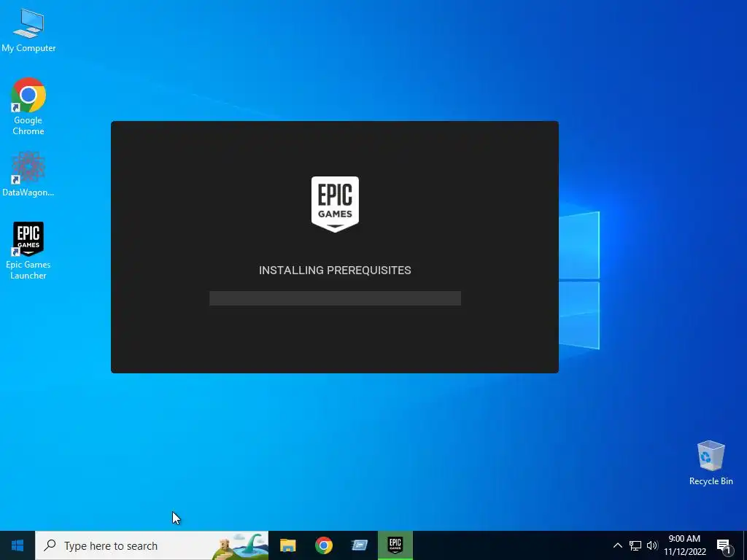The height and width of the screenshot is (560, 747).
Task: Select the Google Chrome desktop shortcut
Action: [28, 106]
